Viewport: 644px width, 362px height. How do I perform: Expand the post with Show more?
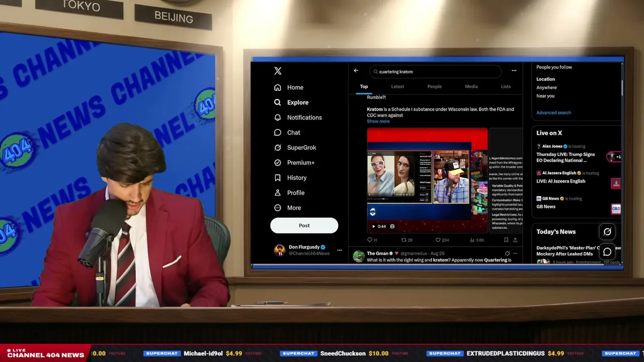pyautogui.click(x=378, y=121)
